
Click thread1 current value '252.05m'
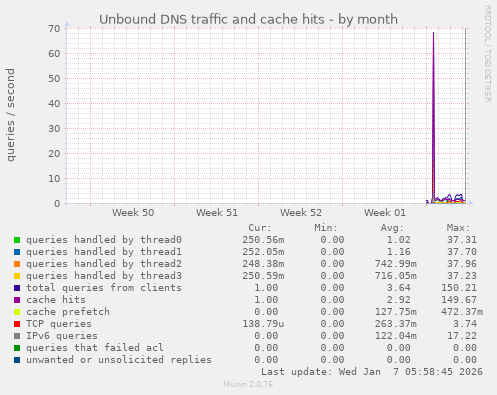[263, 252]
